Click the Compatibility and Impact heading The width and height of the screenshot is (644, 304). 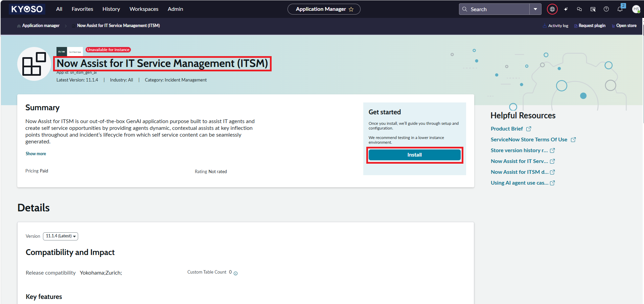[70, 253]
